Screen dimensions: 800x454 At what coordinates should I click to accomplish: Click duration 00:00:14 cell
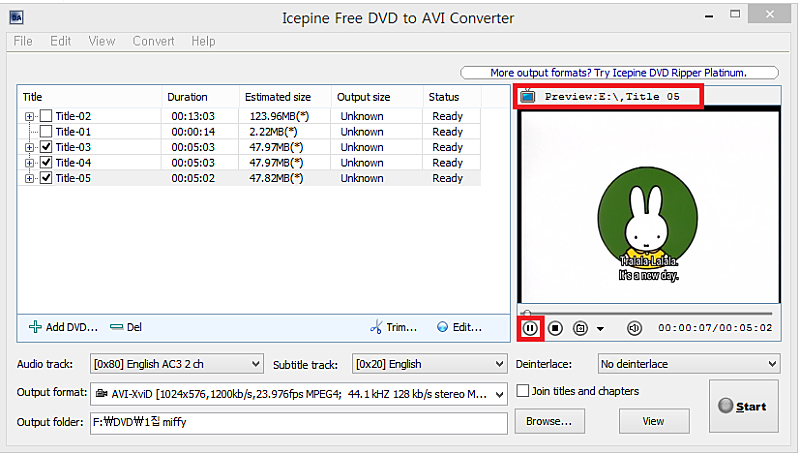[x=193, y=132]
